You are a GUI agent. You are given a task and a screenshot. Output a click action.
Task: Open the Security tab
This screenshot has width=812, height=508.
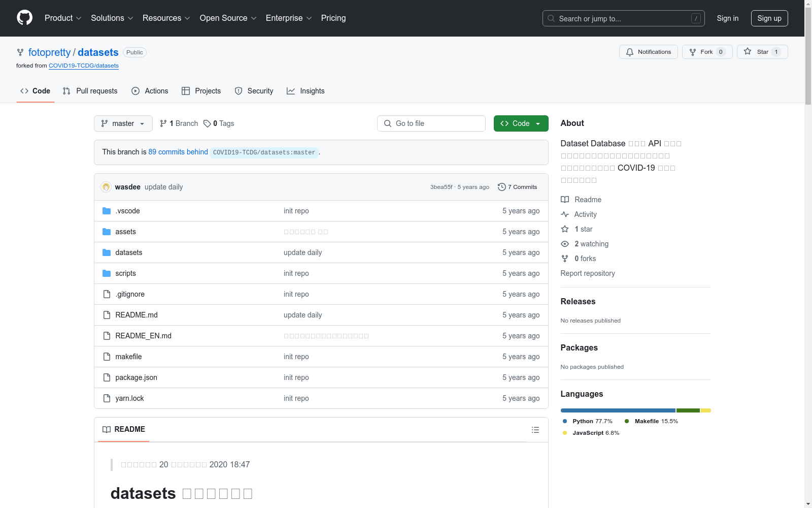coord(254,91)
